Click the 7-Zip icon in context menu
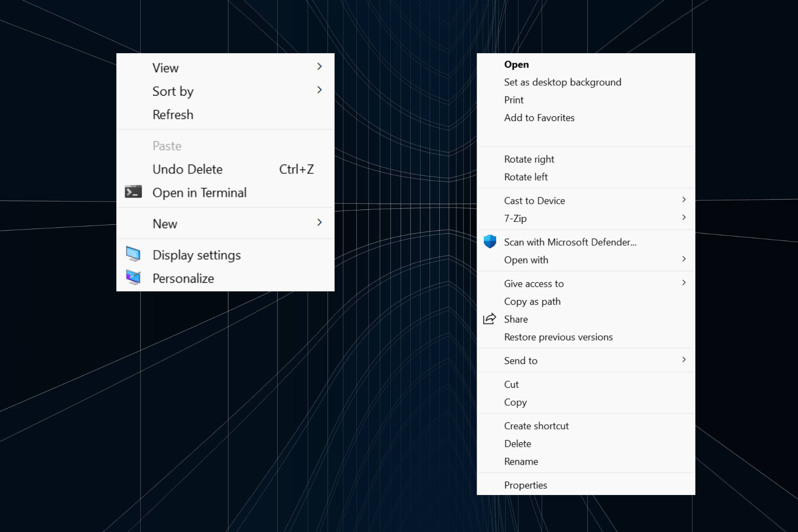 pyautogui.click(x=515, y=218)
